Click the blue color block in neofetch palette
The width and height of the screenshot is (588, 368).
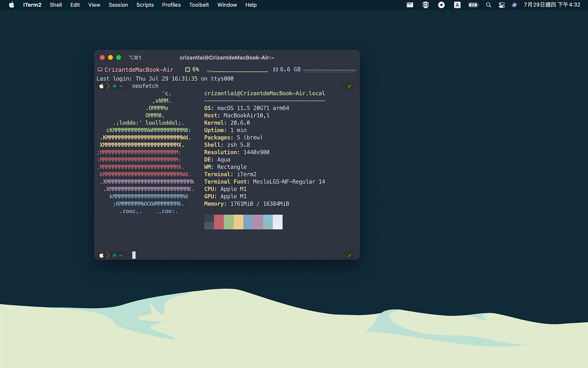point(248,222)
